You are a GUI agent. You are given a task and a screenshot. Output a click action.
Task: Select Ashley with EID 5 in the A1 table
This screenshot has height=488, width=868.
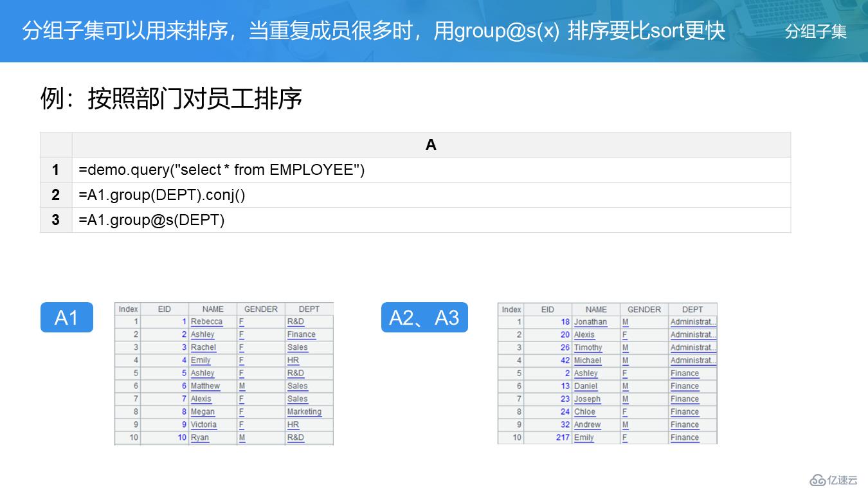(x=203, y=373)
